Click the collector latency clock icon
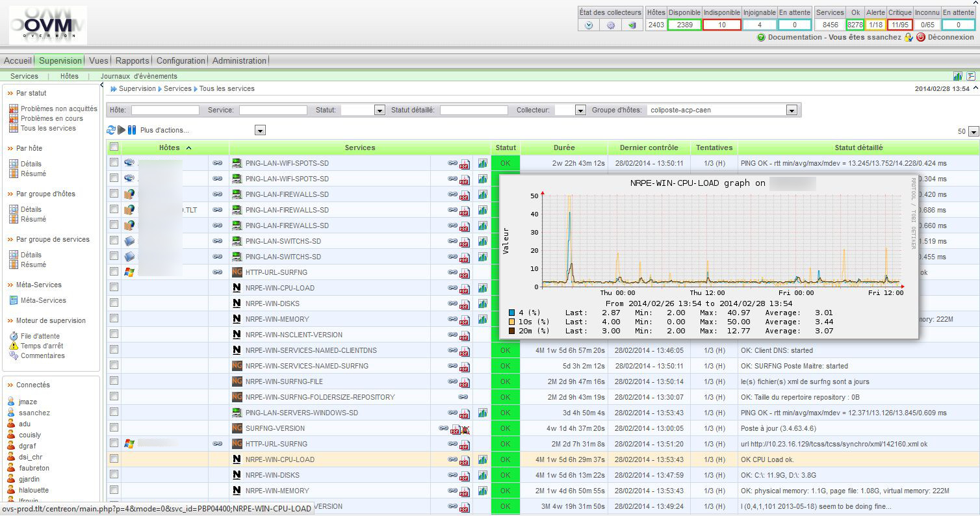 tap(589, 25)
